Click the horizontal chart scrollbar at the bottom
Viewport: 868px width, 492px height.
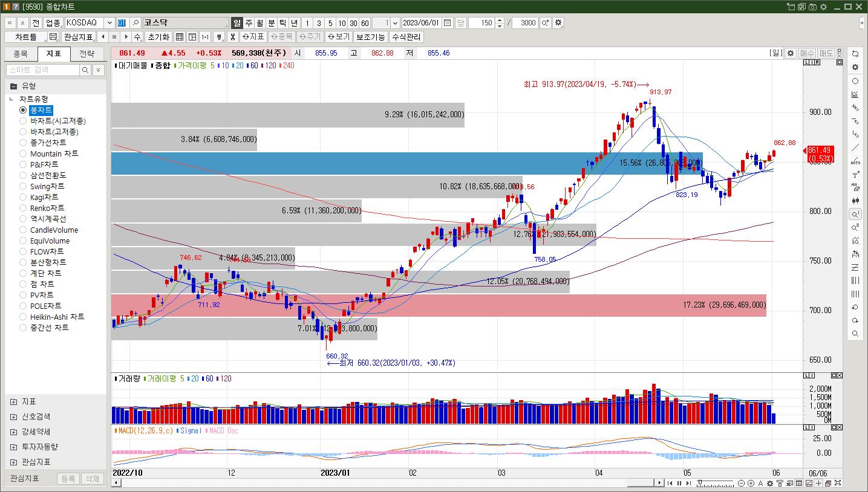click(x=387, y=483)
